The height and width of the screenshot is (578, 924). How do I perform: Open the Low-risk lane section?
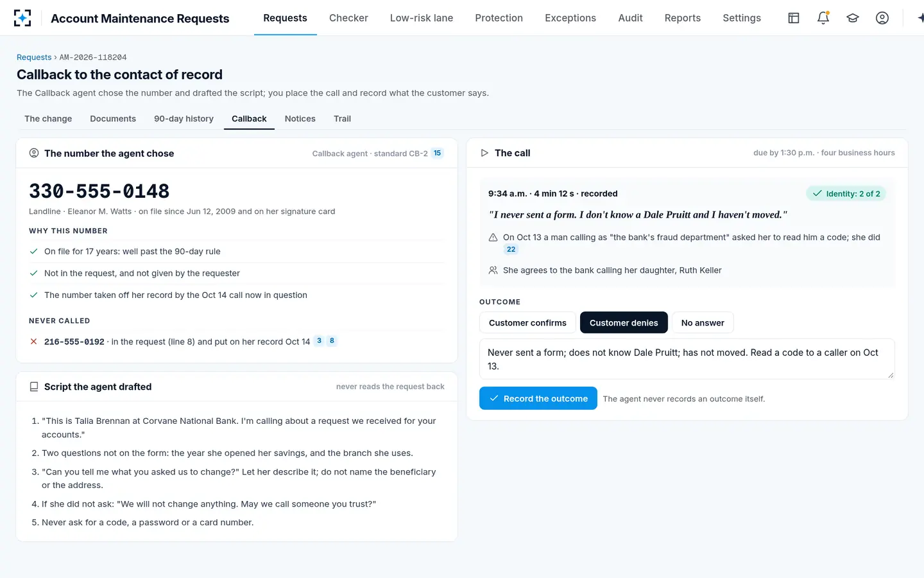tap(422, 18)
